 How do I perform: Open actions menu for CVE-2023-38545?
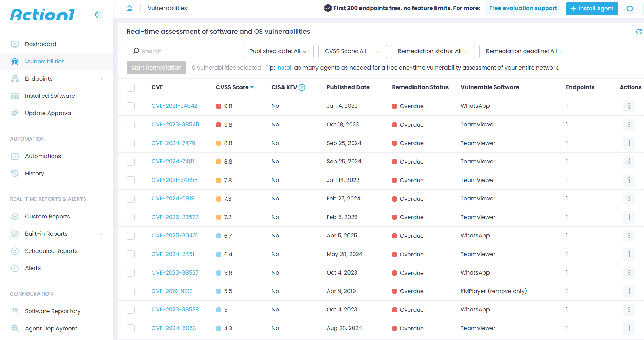(x=629, y=125)
